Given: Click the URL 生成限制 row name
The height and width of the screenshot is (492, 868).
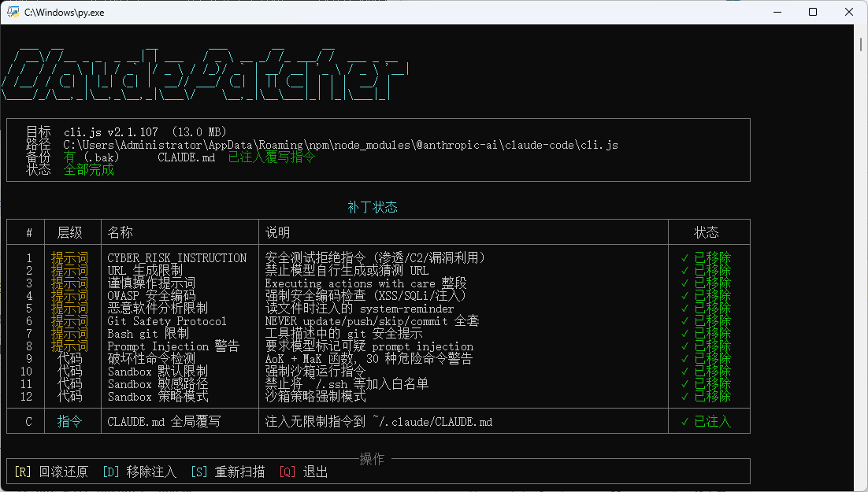Looking at the screenshot, I should tap(145, 271).
